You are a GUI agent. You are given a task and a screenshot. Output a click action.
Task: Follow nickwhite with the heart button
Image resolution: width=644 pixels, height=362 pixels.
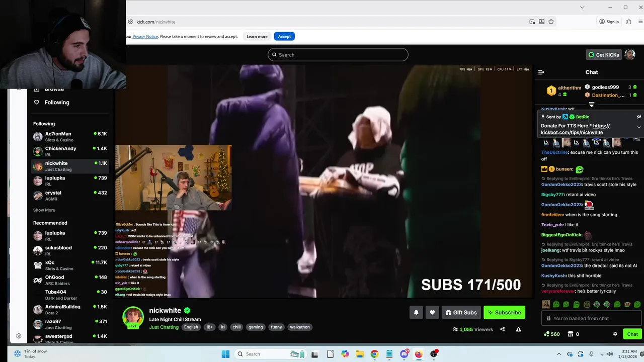coord(432,312)
